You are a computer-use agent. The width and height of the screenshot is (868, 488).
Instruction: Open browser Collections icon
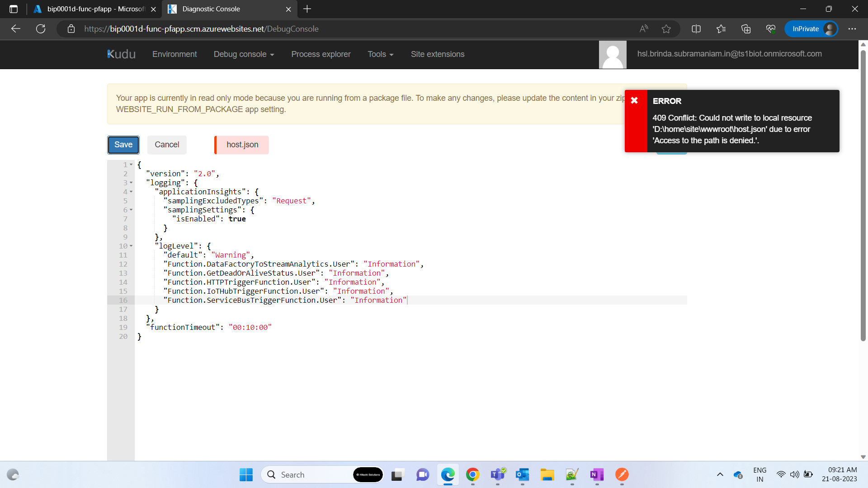coord(746,29)
